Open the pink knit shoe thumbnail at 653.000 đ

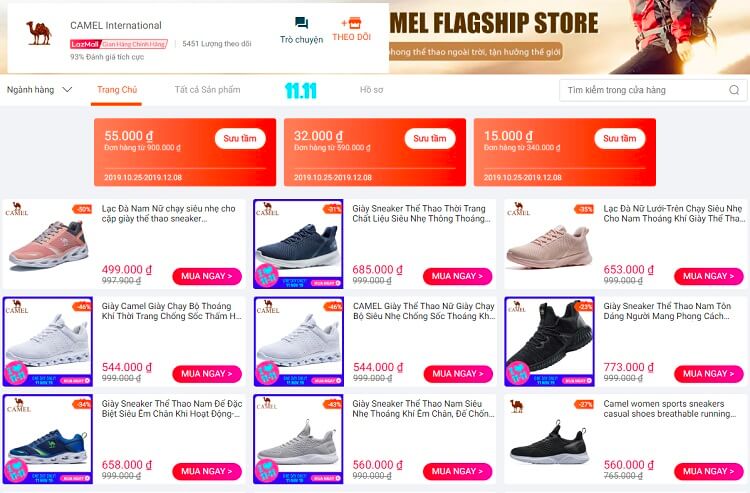[x=549, y=244]
